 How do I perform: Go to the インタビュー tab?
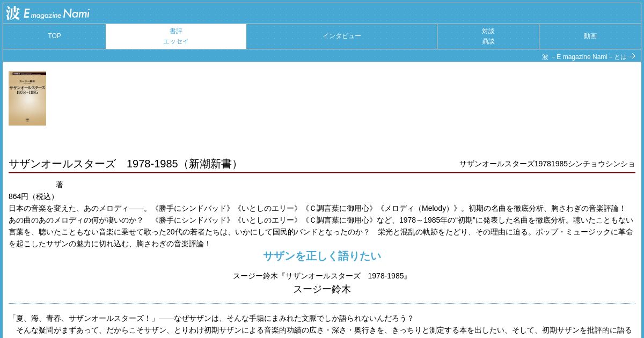tap(342, 36)
